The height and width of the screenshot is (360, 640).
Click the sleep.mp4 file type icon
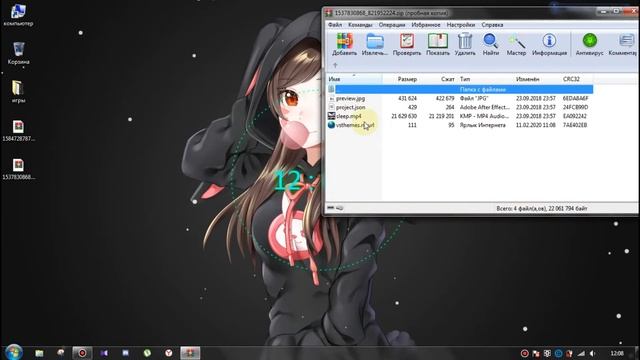[331, 116]
